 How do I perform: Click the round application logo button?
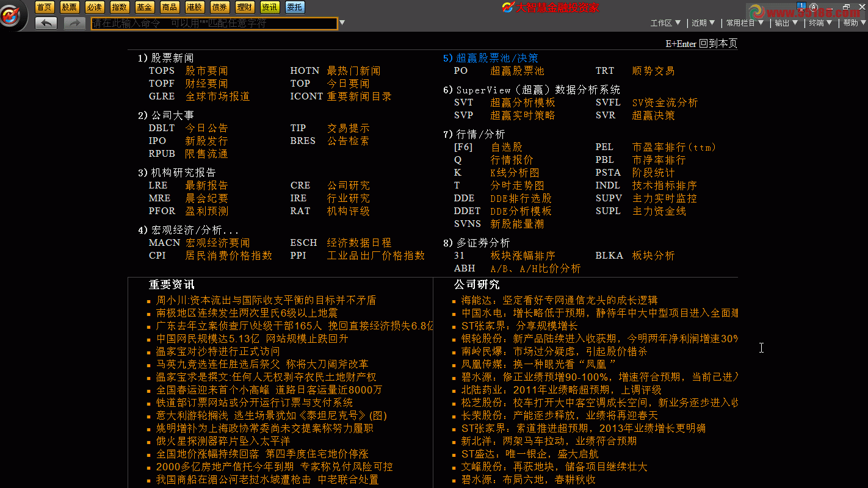click(x=12, y=16)
